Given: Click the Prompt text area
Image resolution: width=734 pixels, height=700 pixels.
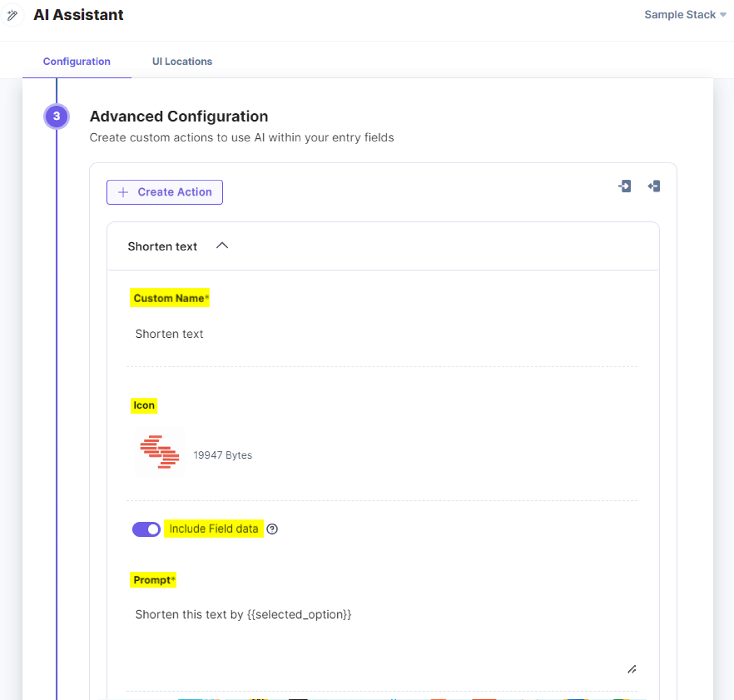Looking at the screenshot, I should coord(382,640).
